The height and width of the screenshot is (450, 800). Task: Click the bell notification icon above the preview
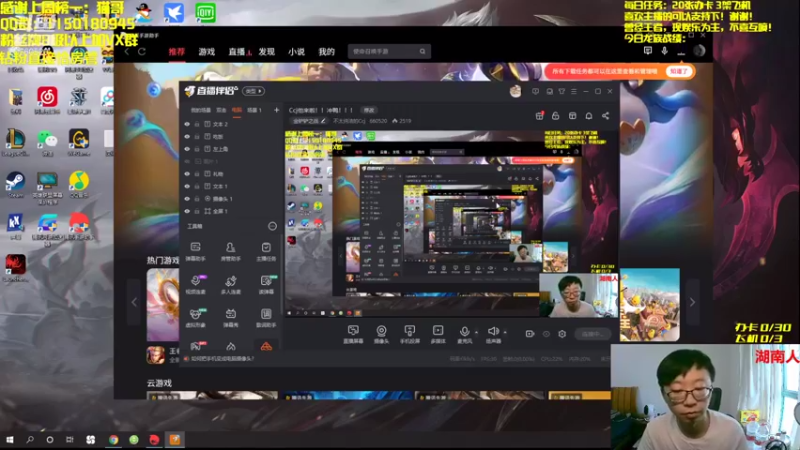point(589,116)
